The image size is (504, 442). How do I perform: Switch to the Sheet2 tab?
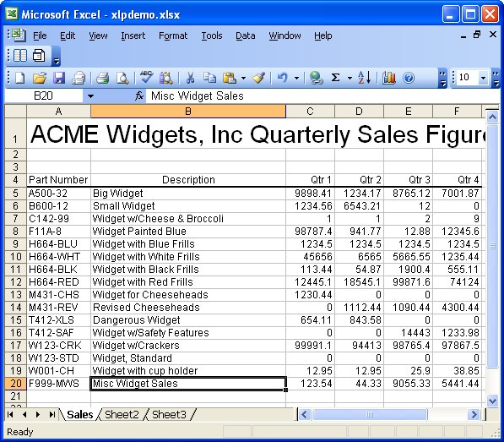(122, 414)
